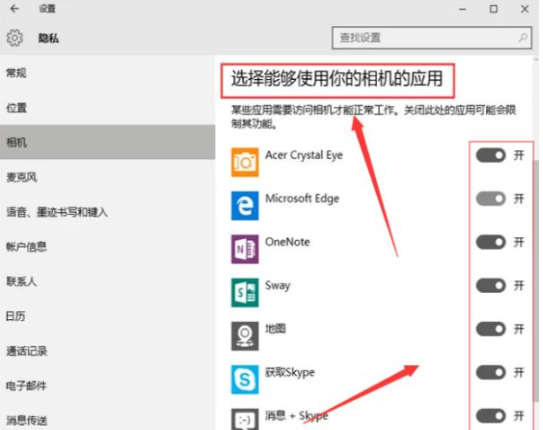Open 位置 privacy section
The height and width of the screenshot is (430, 543).
pos(107,108)
